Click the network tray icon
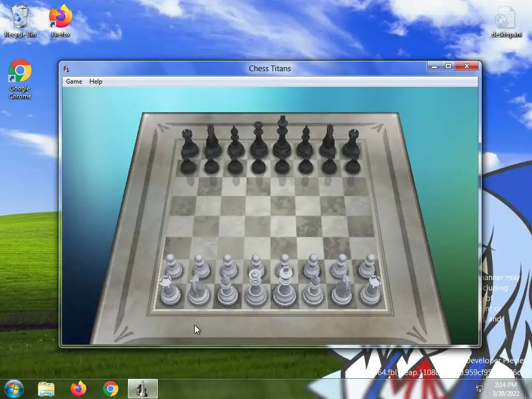Viewport: 532px width, 399px height. pyautogui.click(x=480, y=389)
